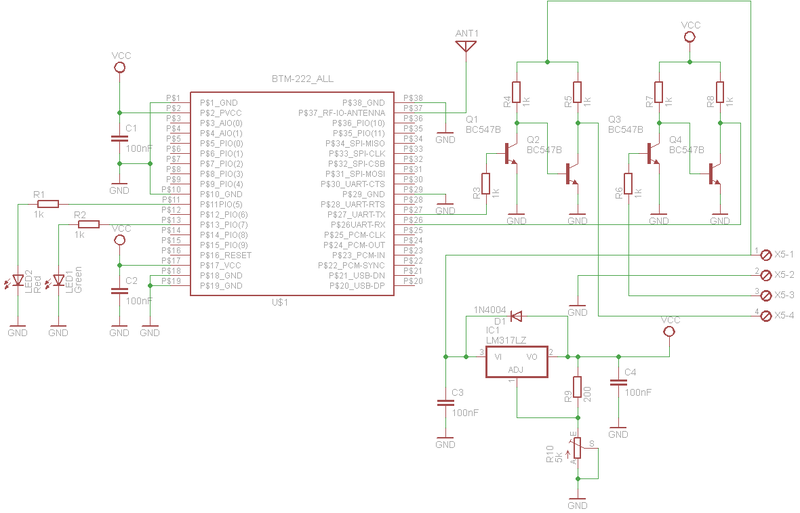Click the VI pin of LM317LZ
The height and width of the screenshot is (513, 800).
pos(498,357)
